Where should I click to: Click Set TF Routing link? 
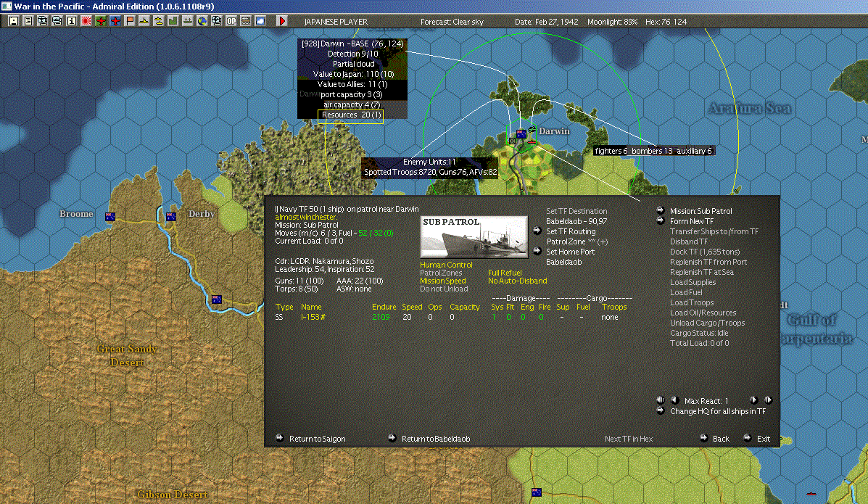pos(571,231)
